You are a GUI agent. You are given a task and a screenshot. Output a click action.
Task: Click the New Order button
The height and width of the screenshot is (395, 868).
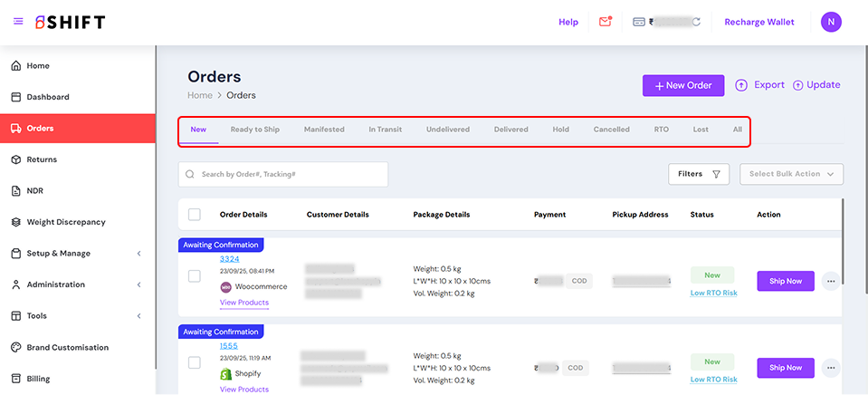click(683, 85)
